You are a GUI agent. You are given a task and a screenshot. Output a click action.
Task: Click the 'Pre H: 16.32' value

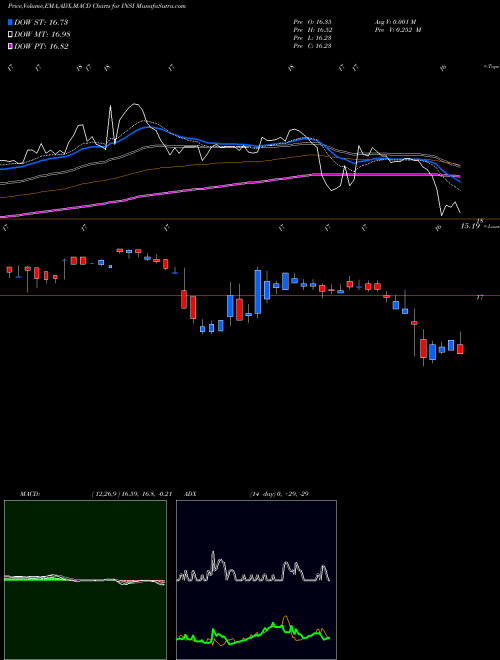tap(312, 30)
